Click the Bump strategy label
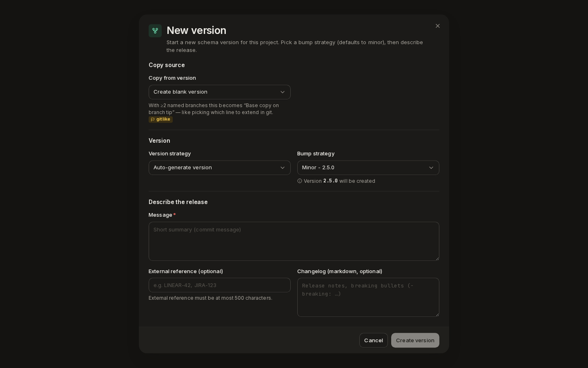The image size is (588, 368). click(x=316, y=154)
